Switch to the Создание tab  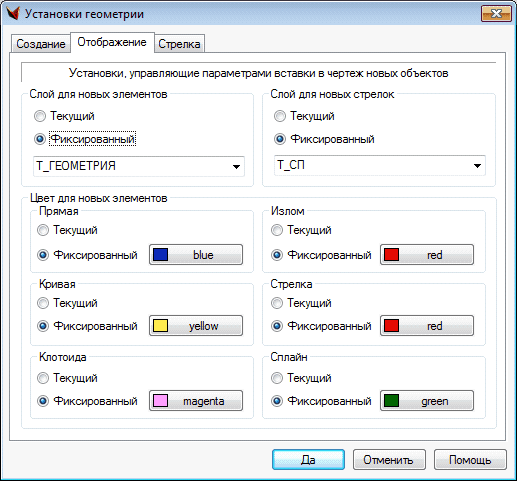tap(41, 44)
